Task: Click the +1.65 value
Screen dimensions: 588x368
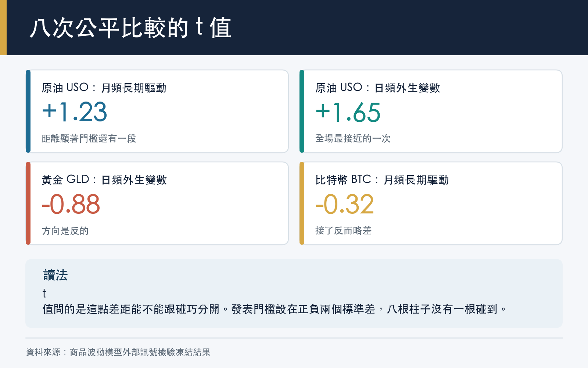Action: (348, 112)
